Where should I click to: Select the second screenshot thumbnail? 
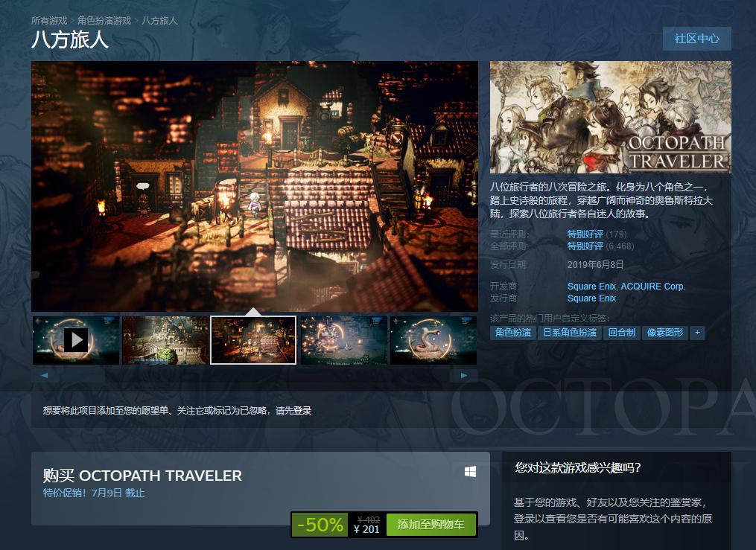[x=165, y=340]
